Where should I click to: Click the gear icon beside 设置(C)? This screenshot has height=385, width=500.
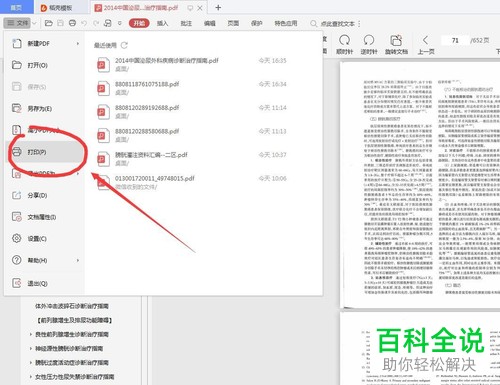click(17, 238)
